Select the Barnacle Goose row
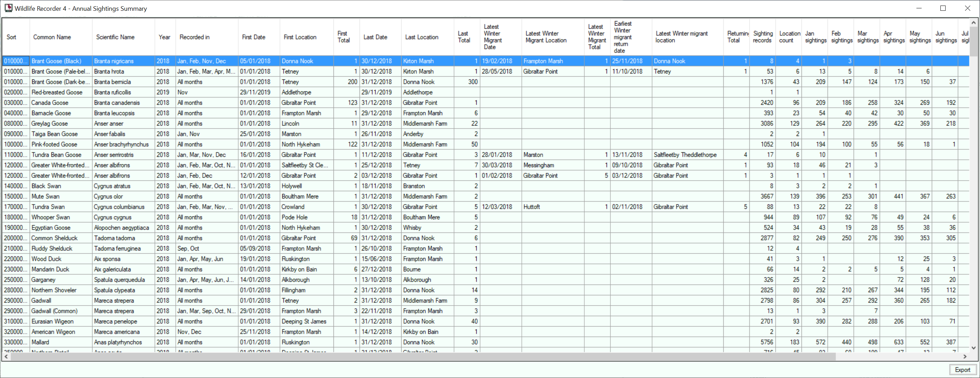Image resolution: width=980 pixels, height=378 pixels. pos(486,113)
